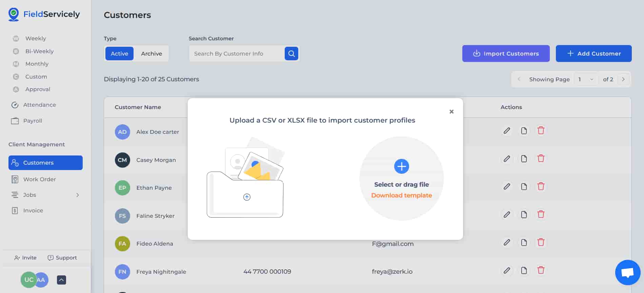The image size is (644, 293).
Task: Delete Ethan Payne with trash icon
Action: tap(541, 186)
